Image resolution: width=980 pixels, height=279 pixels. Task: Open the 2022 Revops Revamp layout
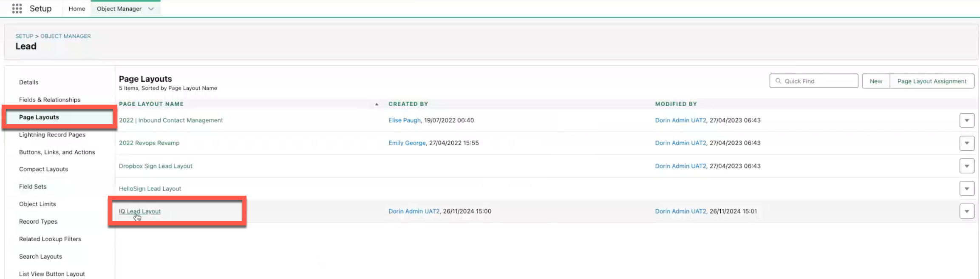click(149, 143)
